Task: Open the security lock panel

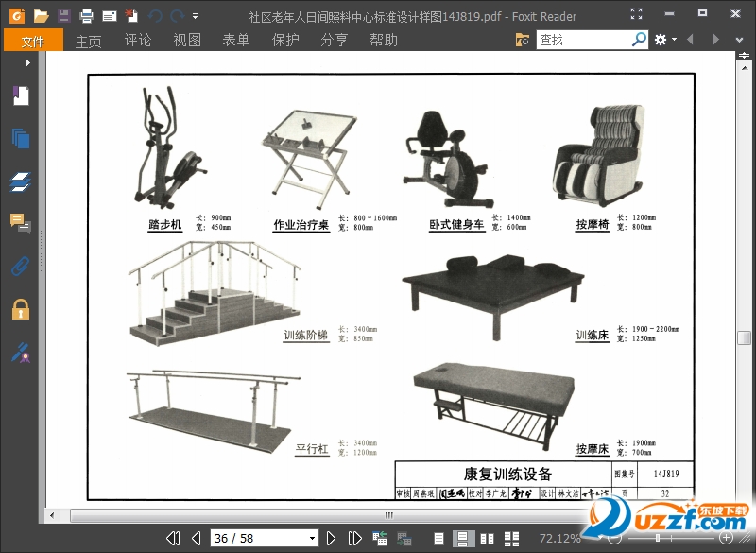Action: point(21,309)
